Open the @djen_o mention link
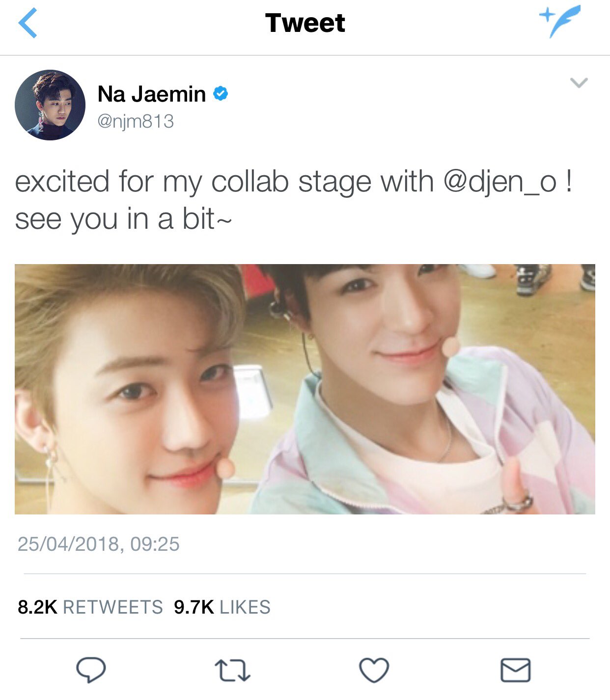 pos(500,182)
